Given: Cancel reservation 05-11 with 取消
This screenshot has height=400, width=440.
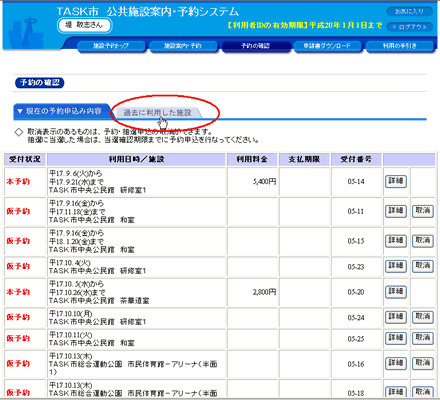Looking at the screenshot, I should (423, 211).
